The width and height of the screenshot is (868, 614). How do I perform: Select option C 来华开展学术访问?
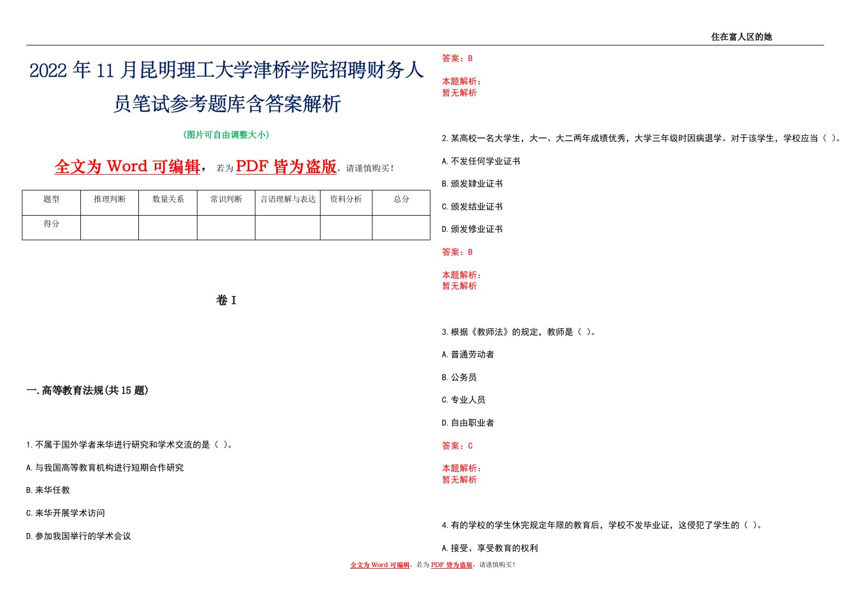(x=66, y=513)
